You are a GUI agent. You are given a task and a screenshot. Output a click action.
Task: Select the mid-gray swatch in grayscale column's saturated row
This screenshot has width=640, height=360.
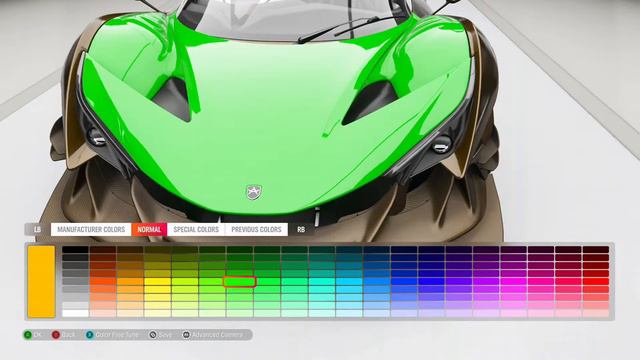point(76,281)
